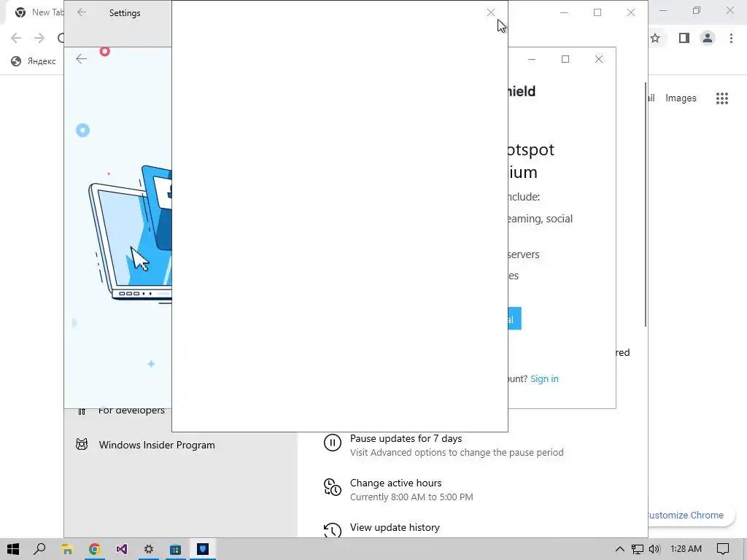
Task: Click Chrome's forward navigation arrow
Action: [x=39, y=38]
